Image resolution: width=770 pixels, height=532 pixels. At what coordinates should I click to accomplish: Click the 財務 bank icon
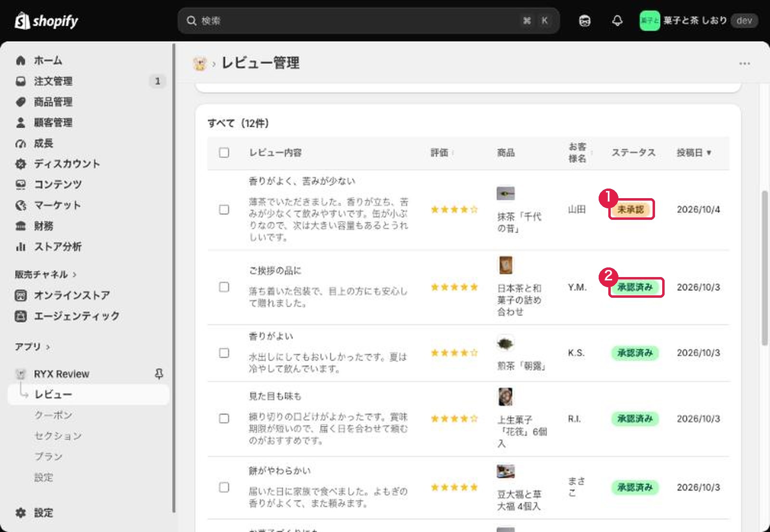(x=21, y=226)
